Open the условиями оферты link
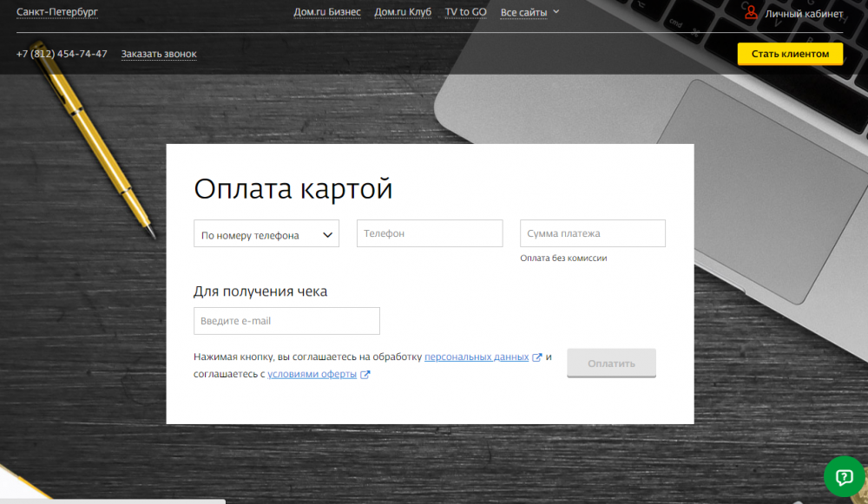Image resolution: width=868 pixels, height=504 pixels. click(312, 374)
